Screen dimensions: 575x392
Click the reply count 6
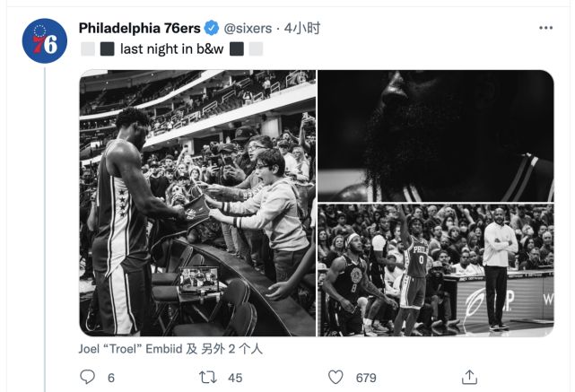111,378
